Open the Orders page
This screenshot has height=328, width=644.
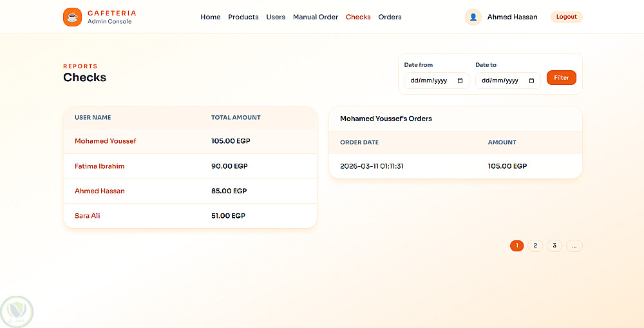click(390, 17)
